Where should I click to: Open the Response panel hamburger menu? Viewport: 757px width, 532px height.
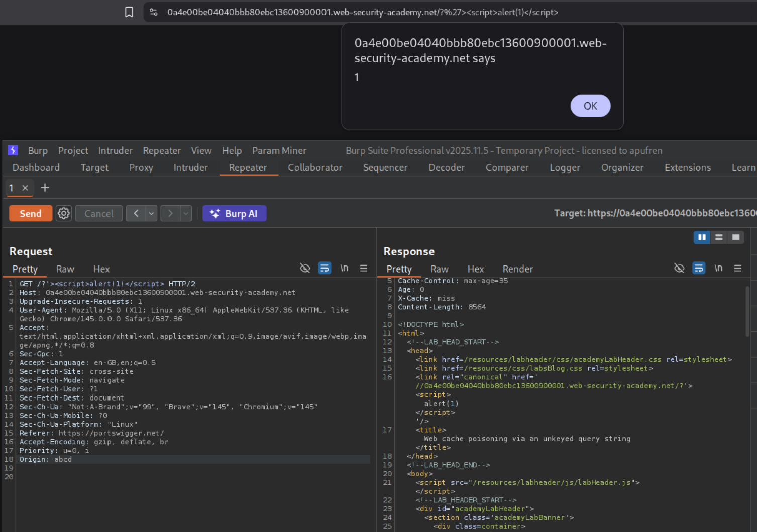[x=738, y=269]
